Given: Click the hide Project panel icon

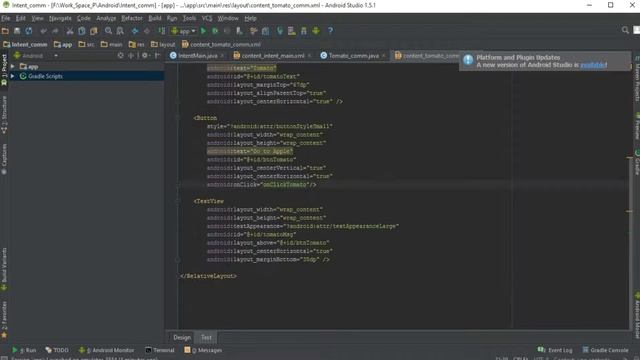Looking at the screenshot, I should click(158, 56).
